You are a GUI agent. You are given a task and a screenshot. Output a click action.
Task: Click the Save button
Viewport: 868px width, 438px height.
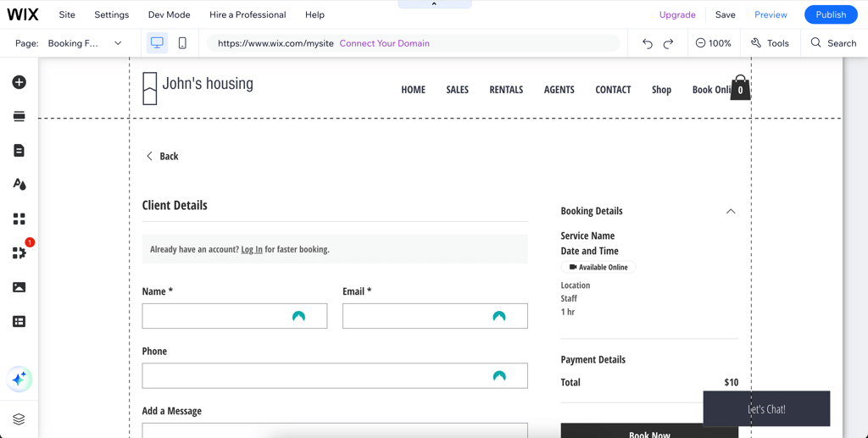click(726, 15)
